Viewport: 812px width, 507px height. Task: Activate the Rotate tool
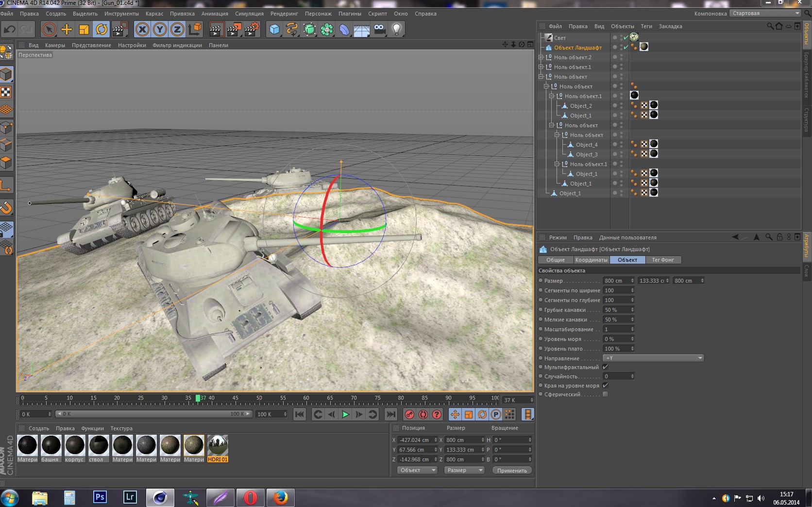coord(101,30)
